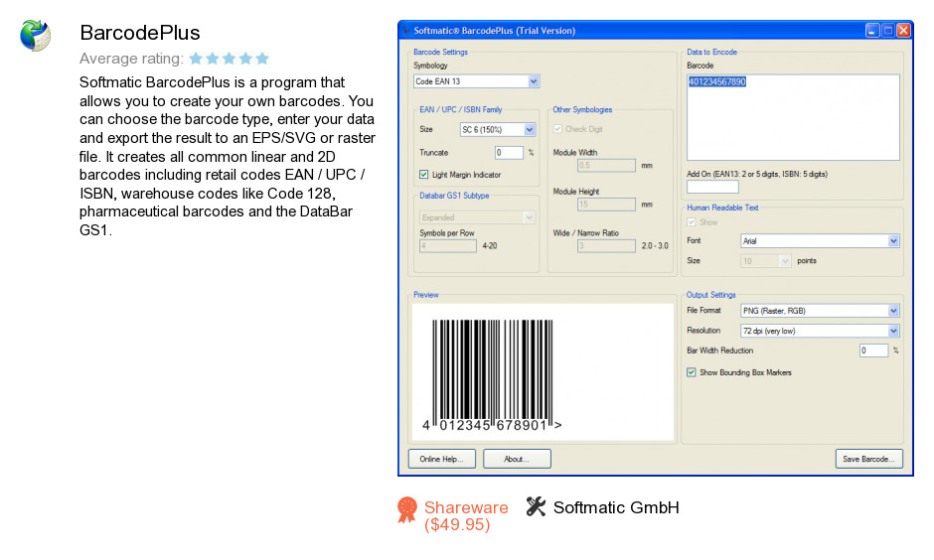934x560 pixels.
Task: Click the Module Height input field
Action: [606, 205]
